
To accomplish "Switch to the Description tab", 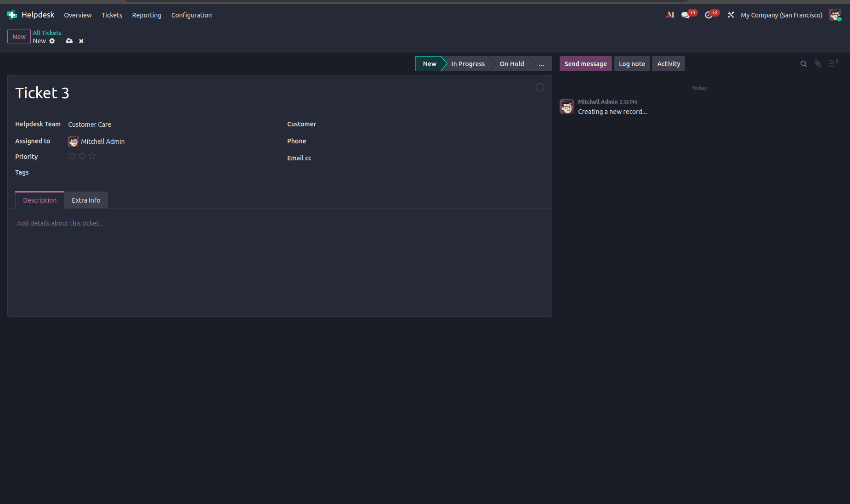I will 40,200.
